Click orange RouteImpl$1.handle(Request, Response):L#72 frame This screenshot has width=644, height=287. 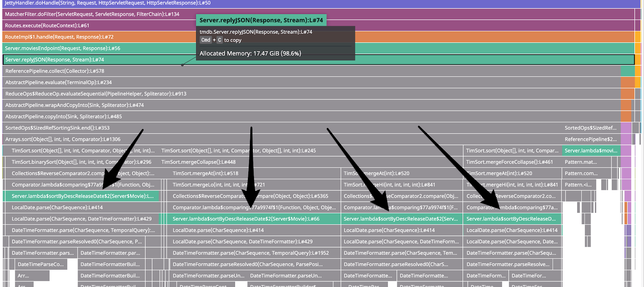(x=318, y=37)
